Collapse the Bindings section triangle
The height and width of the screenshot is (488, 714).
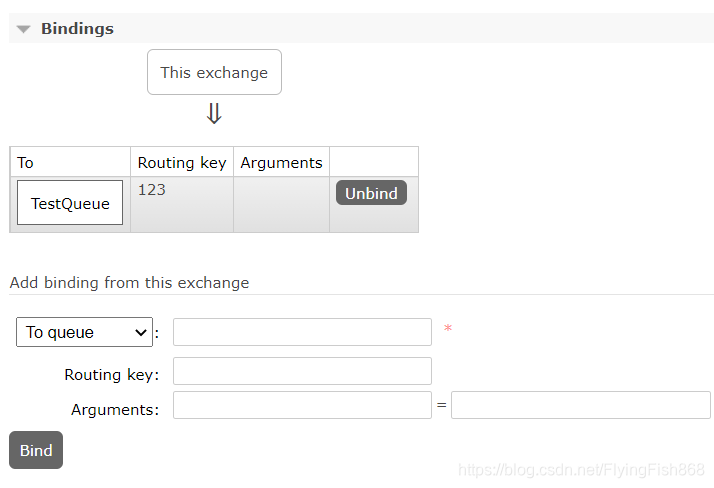[24, 29]
